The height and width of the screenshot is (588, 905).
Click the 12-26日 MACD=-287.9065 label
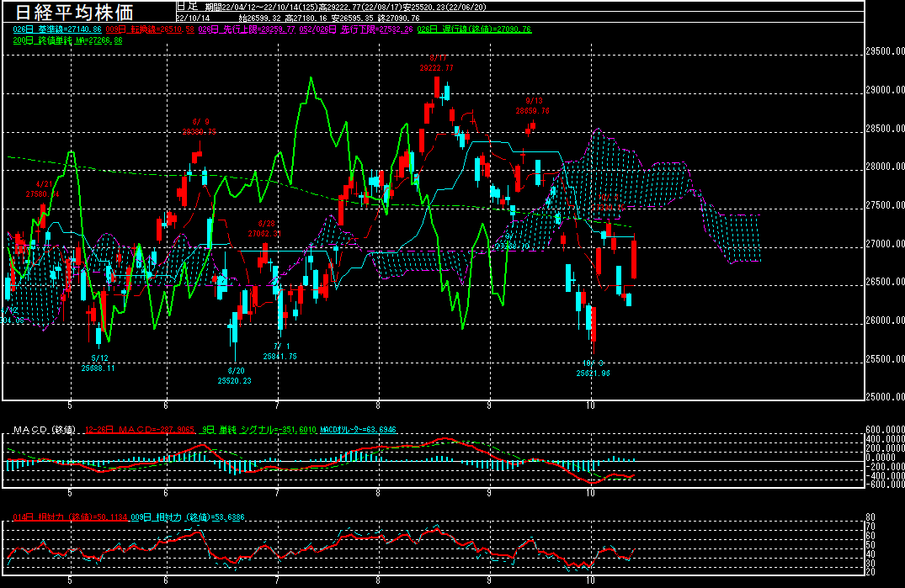pos(140,430)
